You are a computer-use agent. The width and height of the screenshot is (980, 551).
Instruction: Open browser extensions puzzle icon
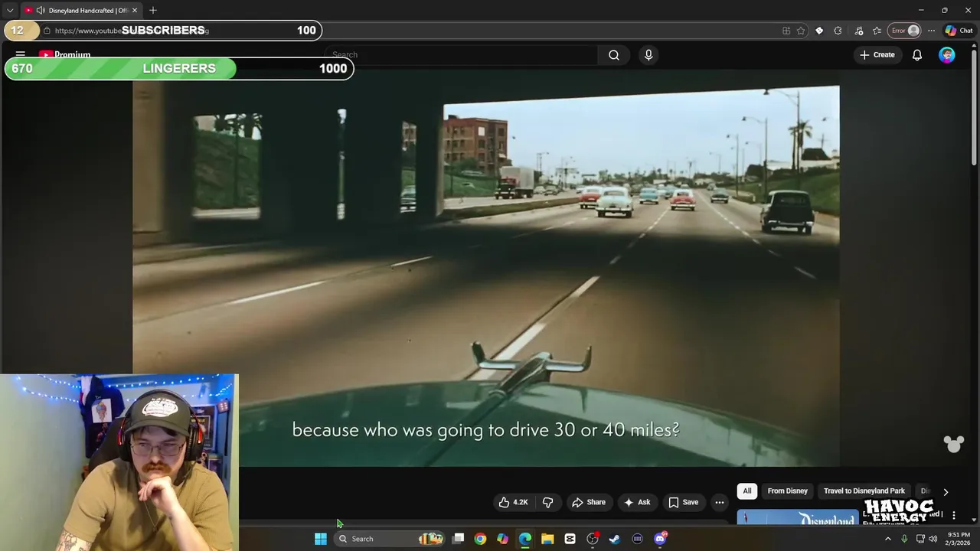click(x=838, y=31)
